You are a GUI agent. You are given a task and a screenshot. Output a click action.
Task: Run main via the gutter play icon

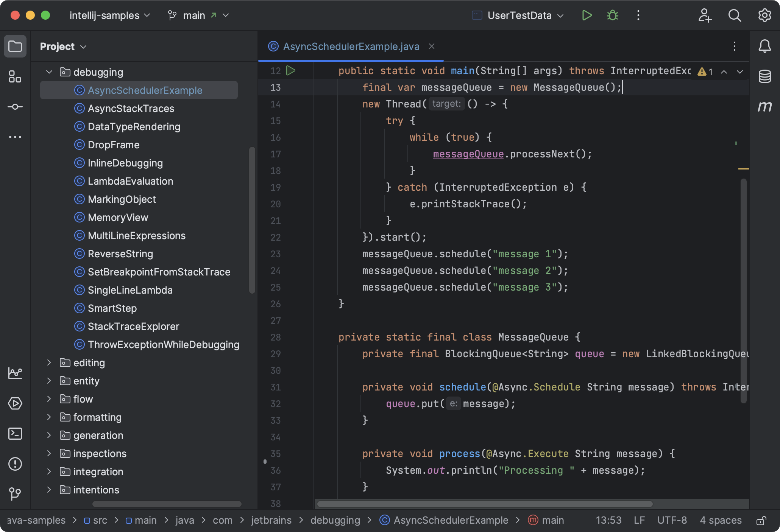290,70
